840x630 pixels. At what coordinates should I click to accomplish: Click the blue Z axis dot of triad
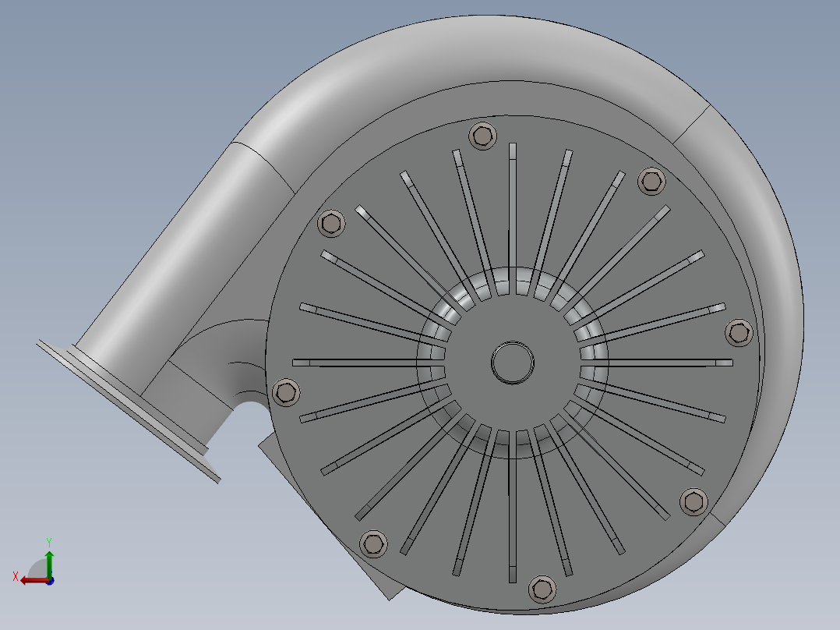tap(51, 581)
